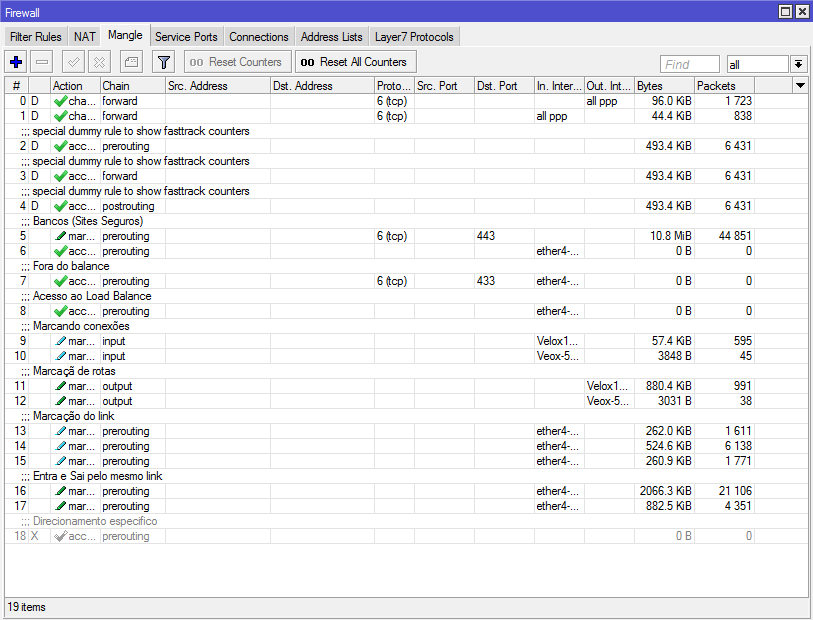Click 'all ppp' out interface in rule 0
Screen dimensions: 813x620
point(609,101)
